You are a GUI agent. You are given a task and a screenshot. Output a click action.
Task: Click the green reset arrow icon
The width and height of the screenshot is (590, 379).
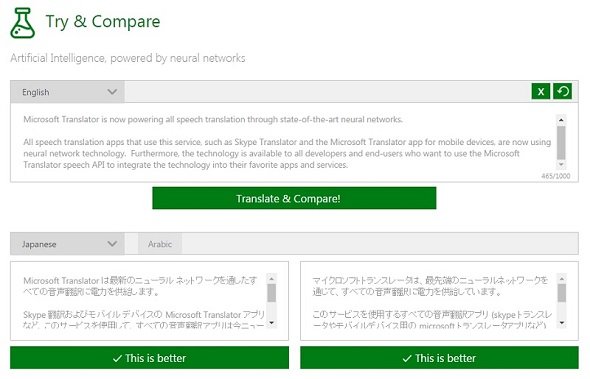(563, 91)
